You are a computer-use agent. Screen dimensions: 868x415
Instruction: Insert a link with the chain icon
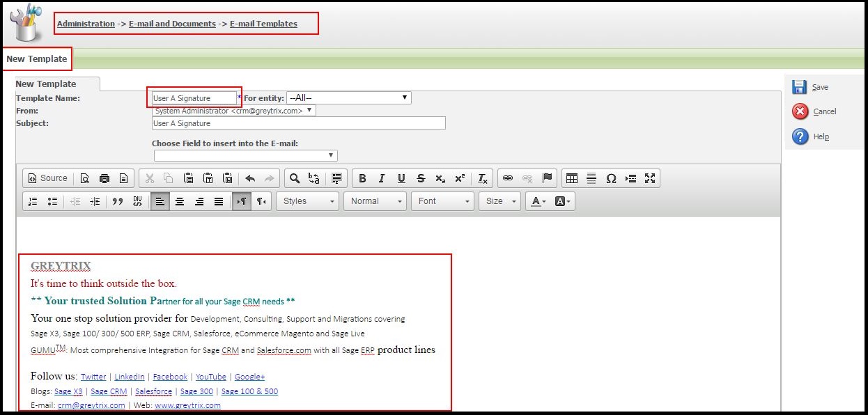point(508,178)
